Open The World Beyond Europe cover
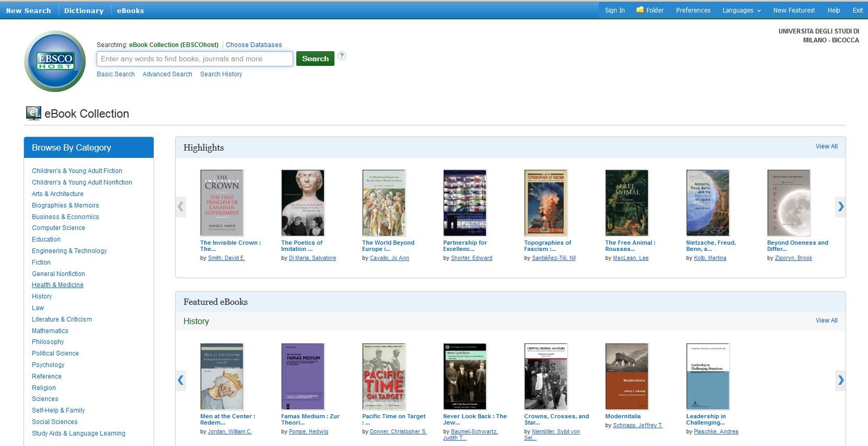The image size is (868, 446). (384, 203)
